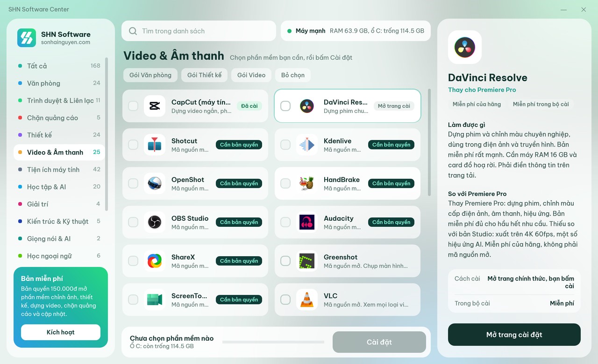
Task: Click the sonhainguyen.com website text
Action: tap(65, 42)
